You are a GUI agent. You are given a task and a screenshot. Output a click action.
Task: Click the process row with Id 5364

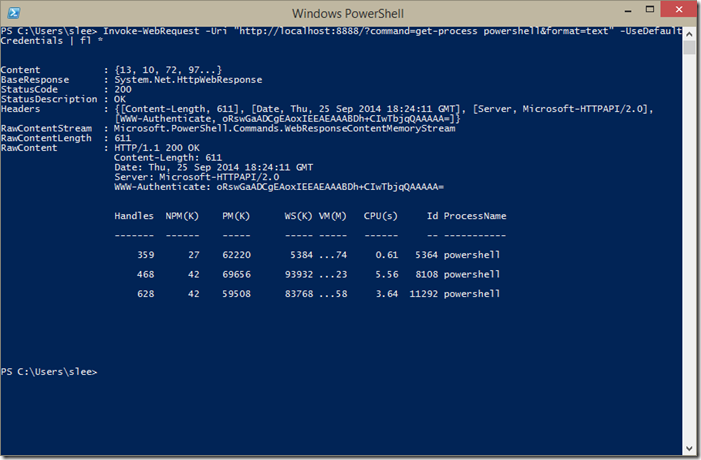[x=310, y=255]
